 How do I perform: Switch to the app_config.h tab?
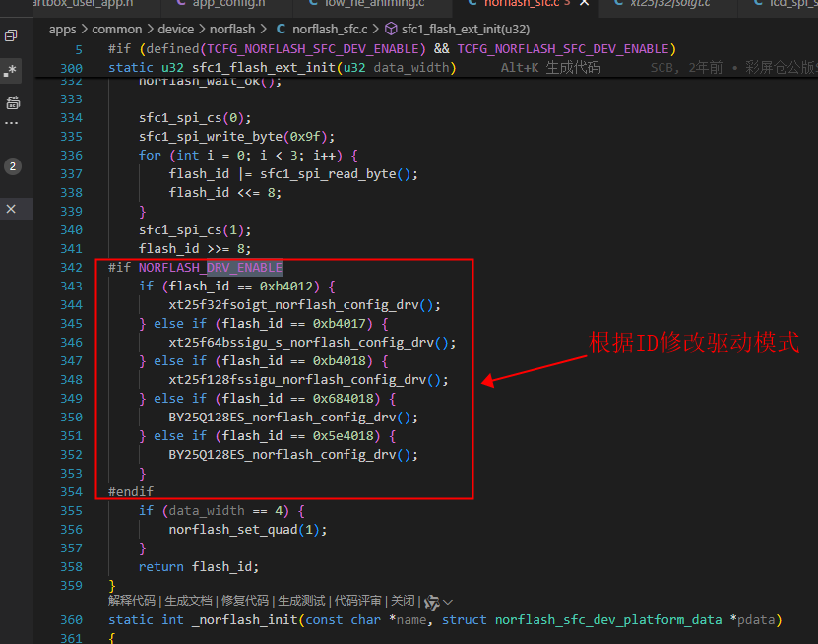click(222, 4)
